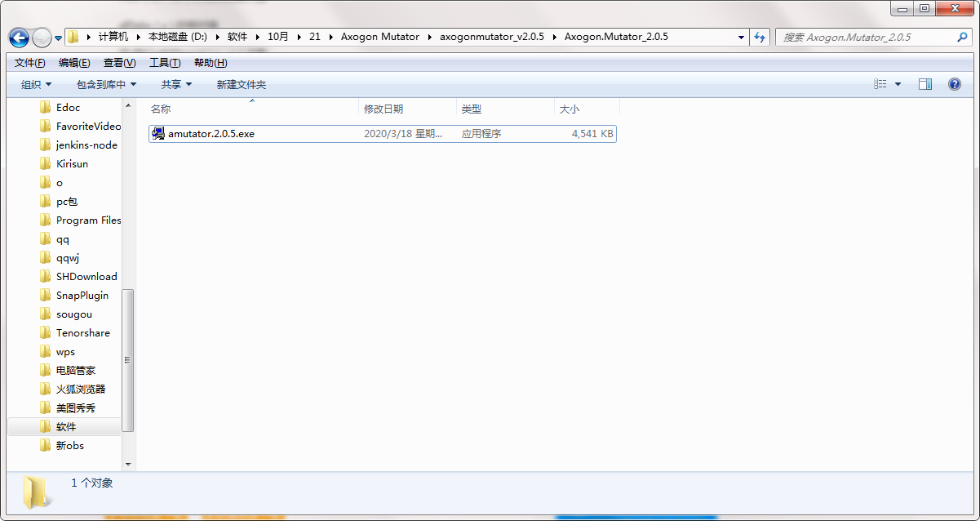This screenshot has width=980, height=521.
Task: Click 本地磁盘 (D:) in the breadcrumb
Action: click(178, 37)
